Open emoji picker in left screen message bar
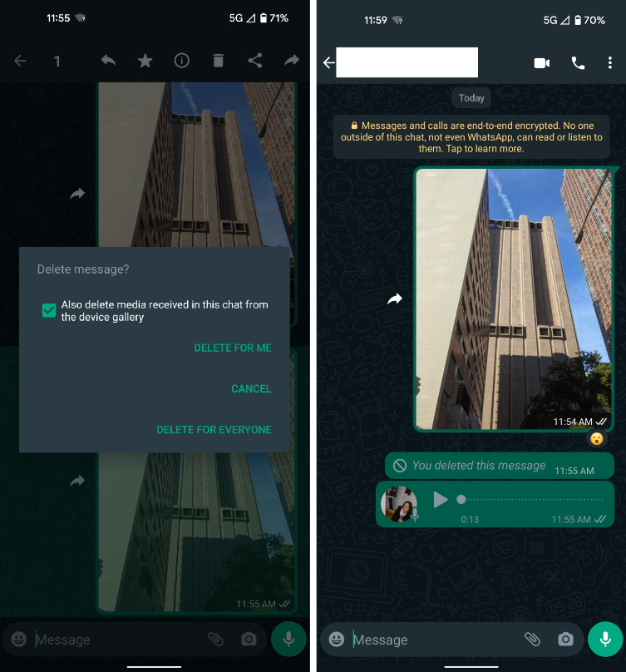Screen dimensions: 626x672 (x=19, y=639)
